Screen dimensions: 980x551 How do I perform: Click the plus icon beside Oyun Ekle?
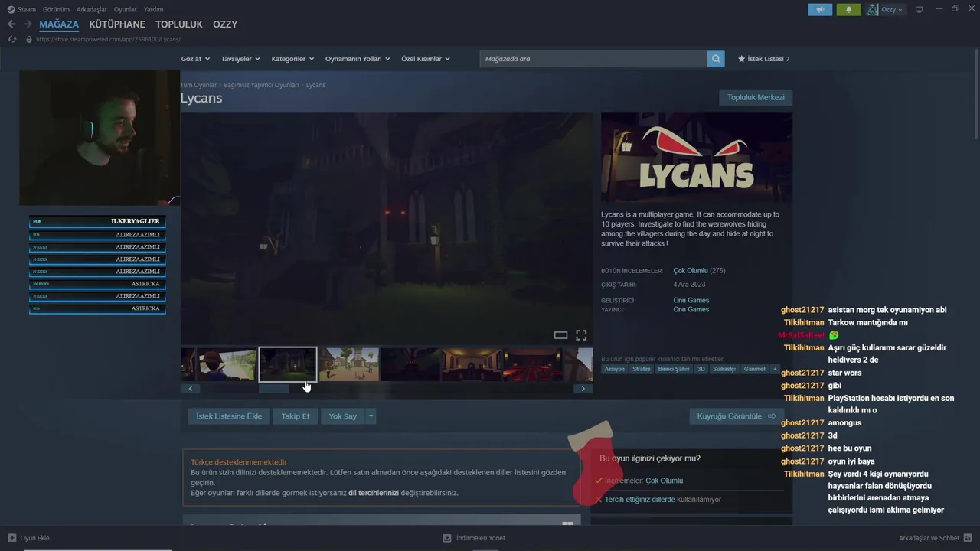coord(11,538)
